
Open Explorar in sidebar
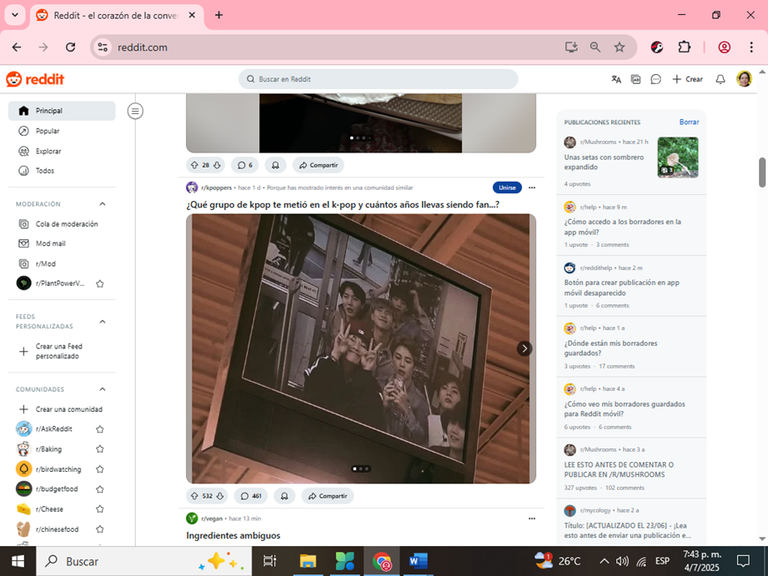tap(62, 151)
